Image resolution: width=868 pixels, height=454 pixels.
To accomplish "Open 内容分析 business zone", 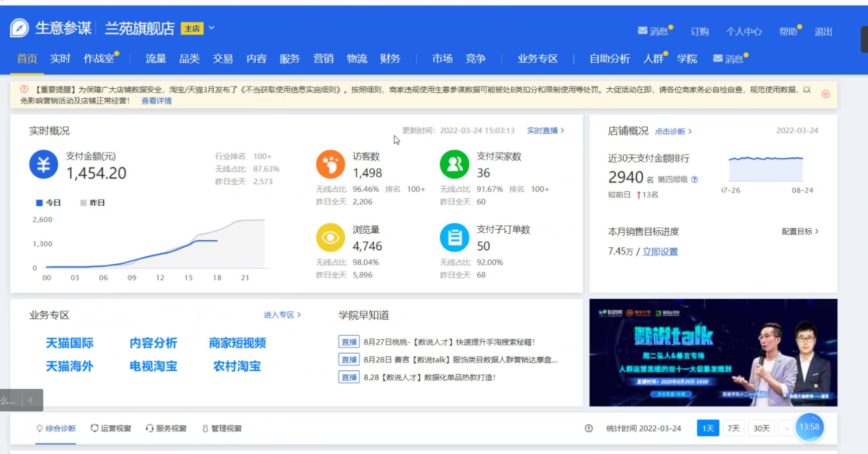I will pos(154,343).
